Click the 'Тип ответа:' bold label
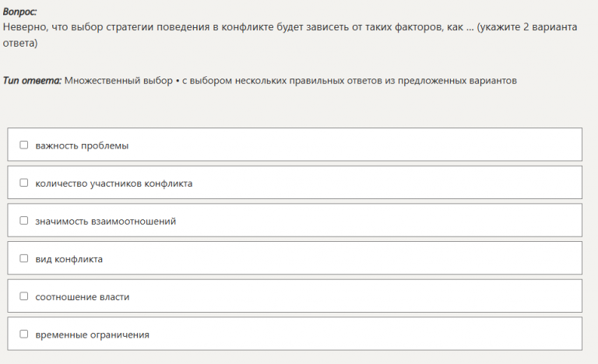 coord(32,80)
